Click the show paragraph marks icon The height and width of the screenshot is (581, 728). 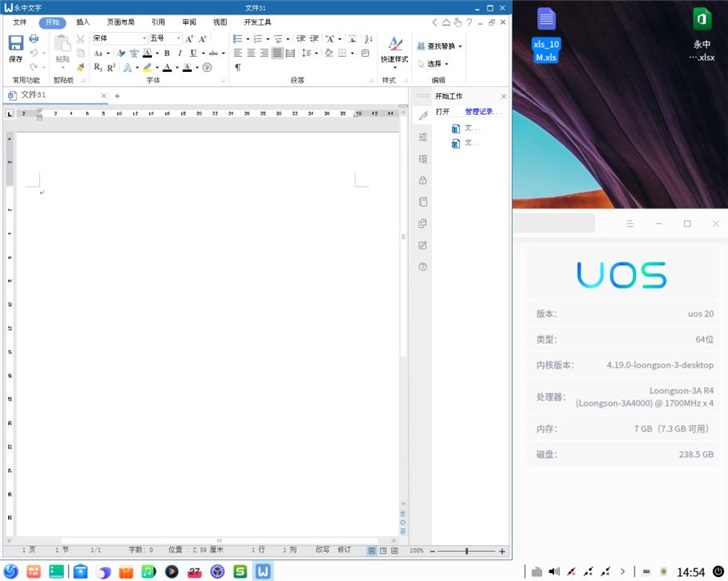point(238,68)
